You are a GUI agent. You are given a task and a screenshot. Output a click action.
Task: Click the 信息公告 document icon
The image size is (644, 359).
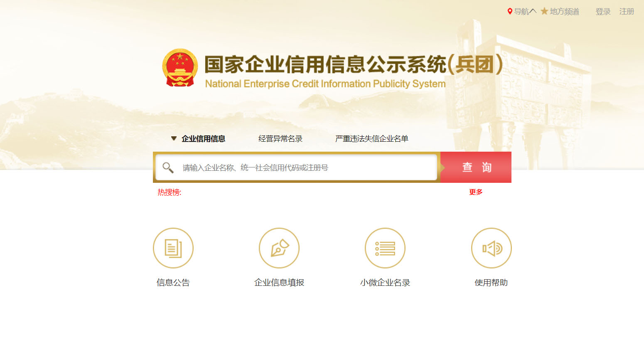[x=173, y=248]
